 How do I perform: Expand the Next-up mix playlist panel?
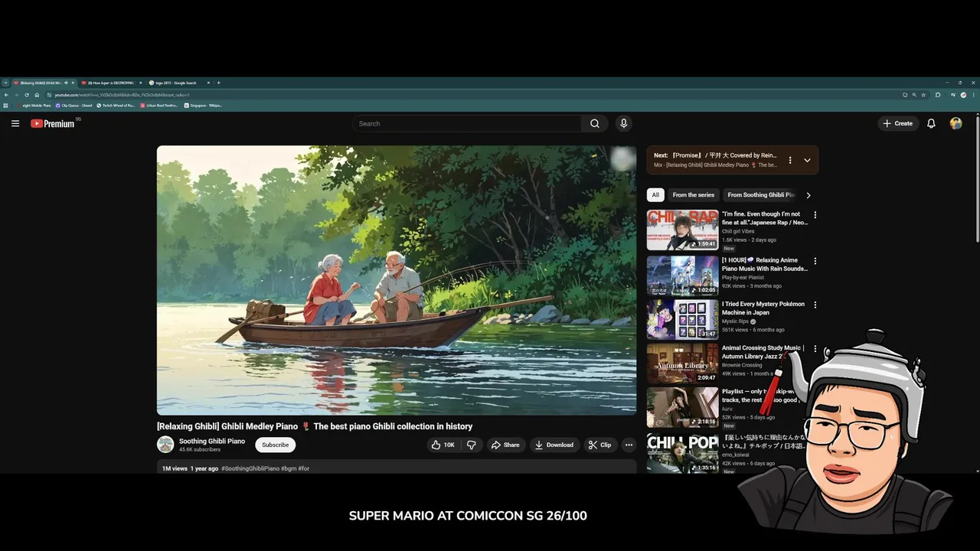[807, 160]
